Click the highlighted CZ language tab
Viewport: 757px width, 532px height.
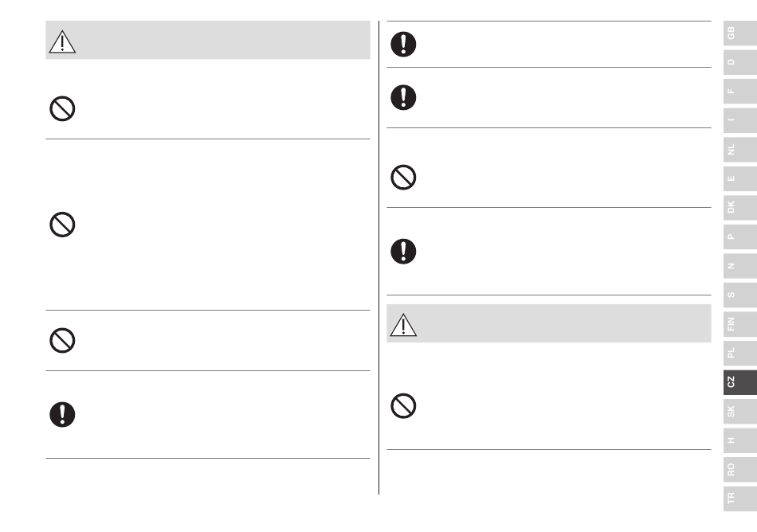point(740,382)
